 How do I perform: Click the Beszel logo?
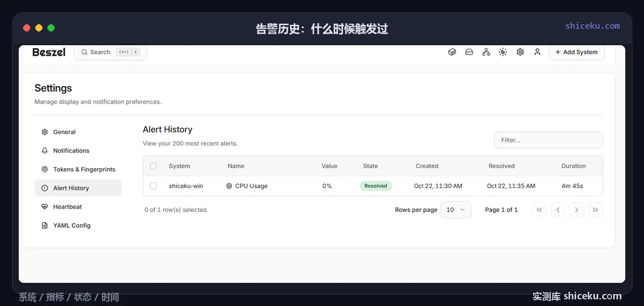click(49, 52)
